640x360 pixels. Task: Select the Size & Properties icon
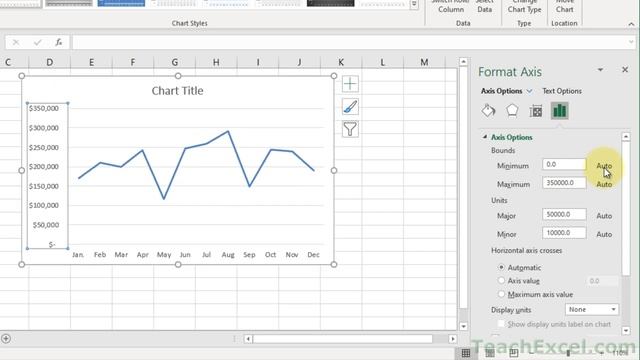click(536, 111)
